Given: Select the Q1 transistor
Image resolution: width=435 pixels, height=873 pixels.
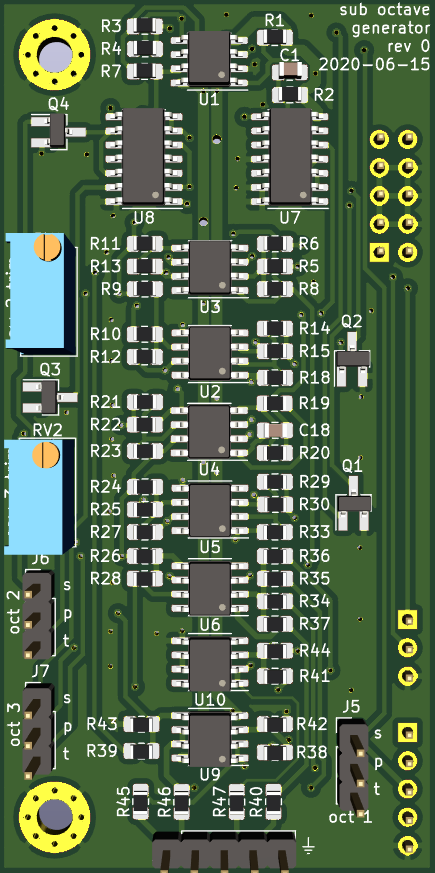Looking at the screenshot, I should pyautogui.click(x=354, y=503).
